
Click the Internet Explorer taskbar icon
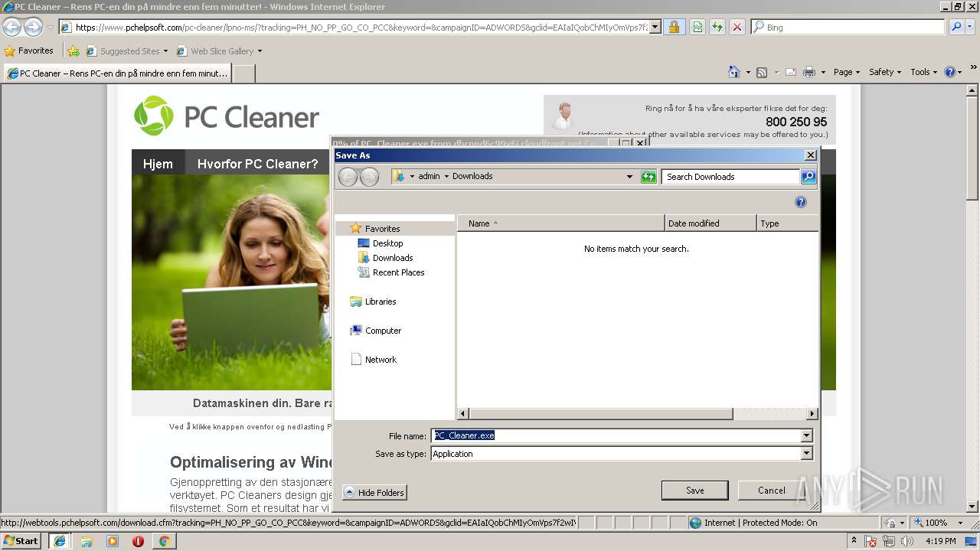tap(60, 541)
